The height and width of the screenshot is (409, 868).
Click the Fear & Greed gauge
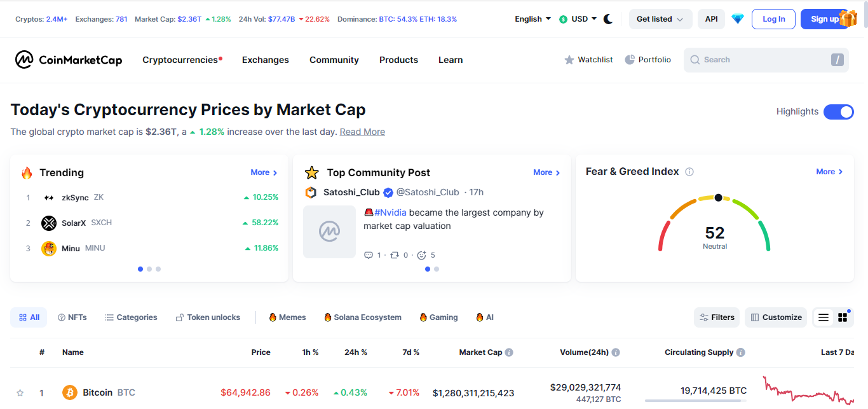(714, 223)
